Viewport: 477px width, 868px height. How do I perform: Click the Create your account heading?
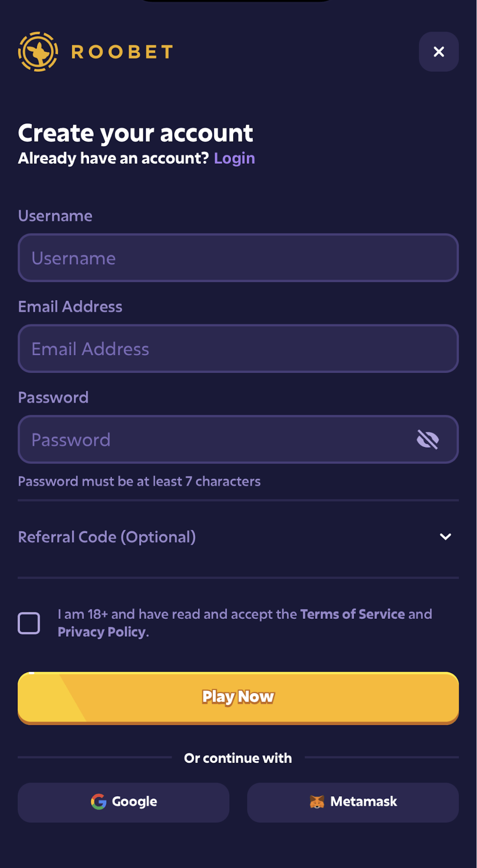(x=136, y=133)
